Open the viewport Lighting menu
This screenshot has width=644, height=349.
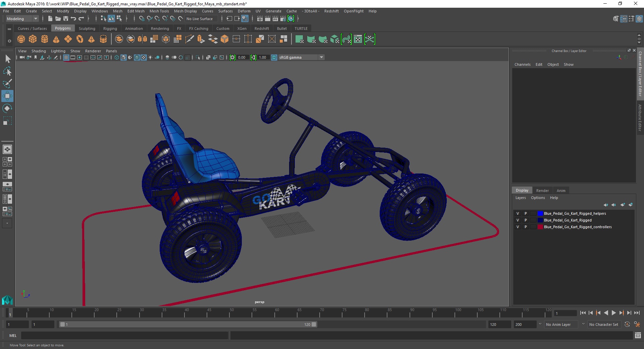coord(58,51)
